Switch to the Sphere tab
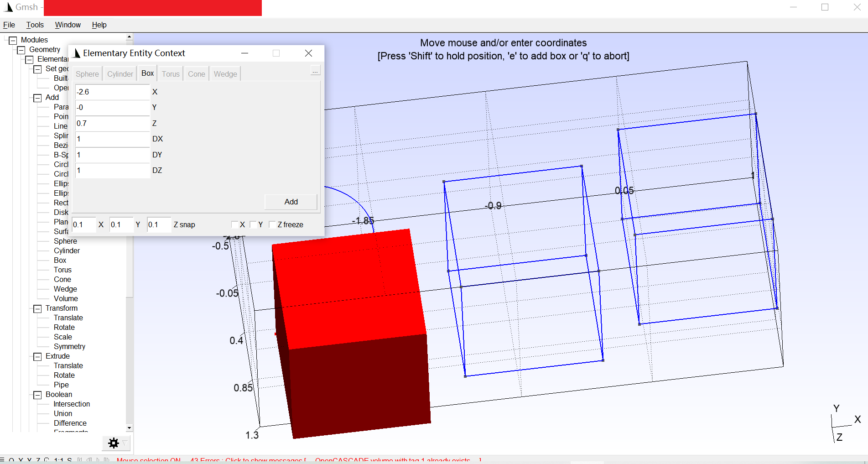 tap(87, 74)
